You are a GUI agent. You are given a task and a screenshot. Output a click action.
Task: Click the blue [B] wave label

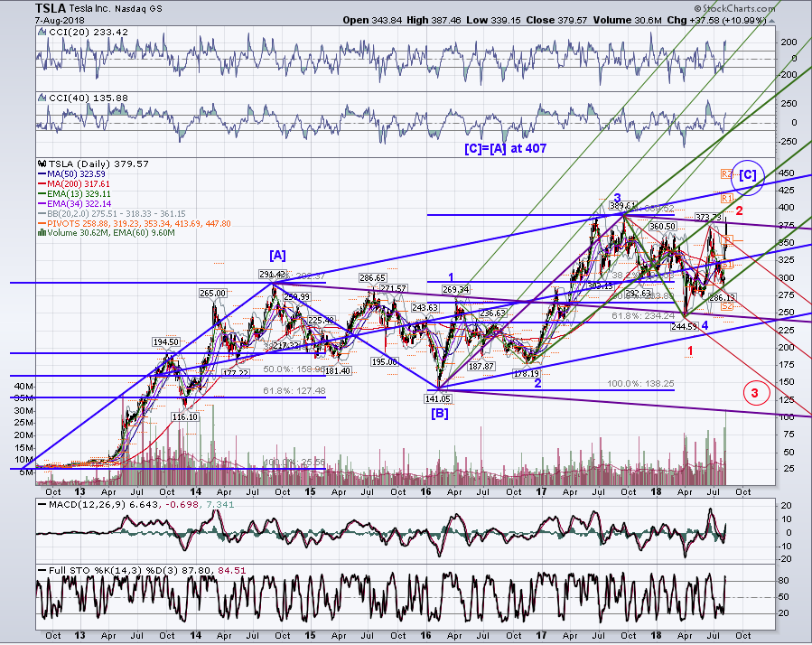[x=440, y=414]
